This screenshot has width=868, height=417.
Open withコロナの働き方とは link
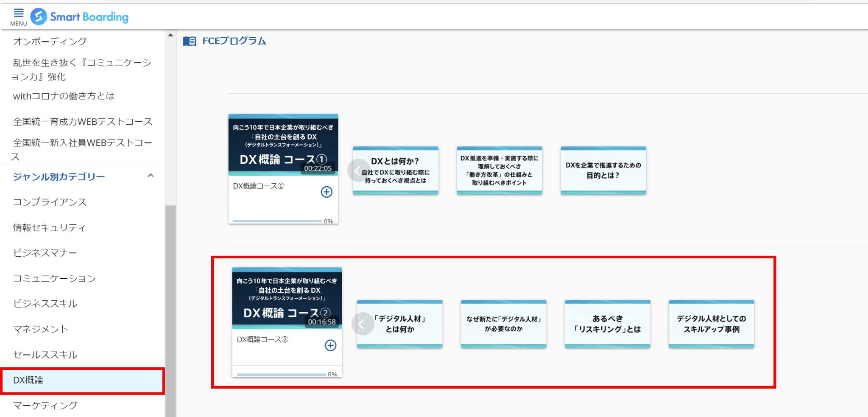click(64, 96)
